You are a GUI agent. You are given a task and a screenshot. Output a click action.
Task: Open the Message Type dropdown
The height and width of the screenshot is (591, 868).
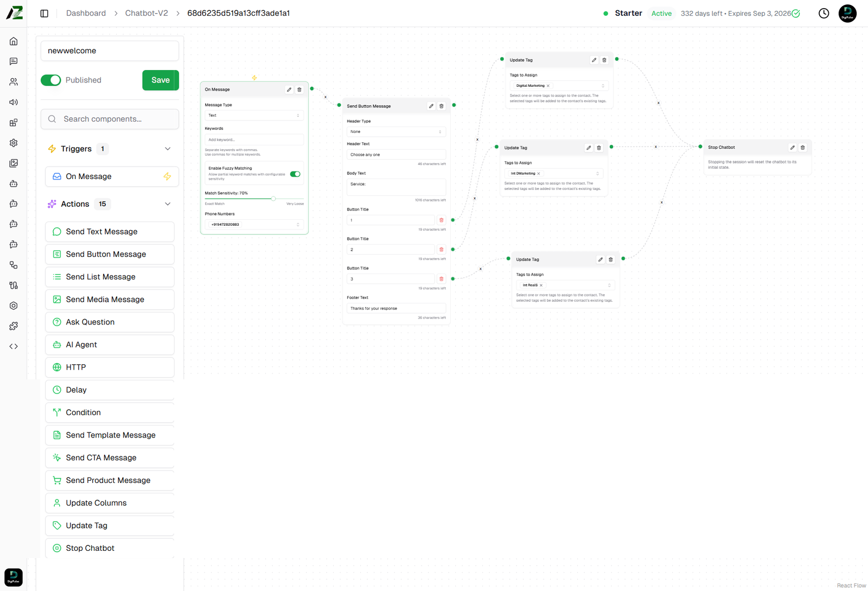[x=254, y=116]
